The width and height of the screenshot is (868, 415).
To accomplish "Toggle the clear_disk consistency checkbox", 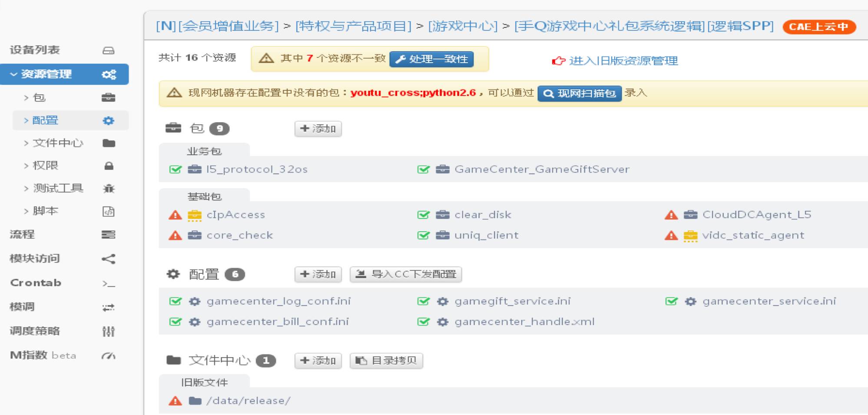I will (423, 214).
